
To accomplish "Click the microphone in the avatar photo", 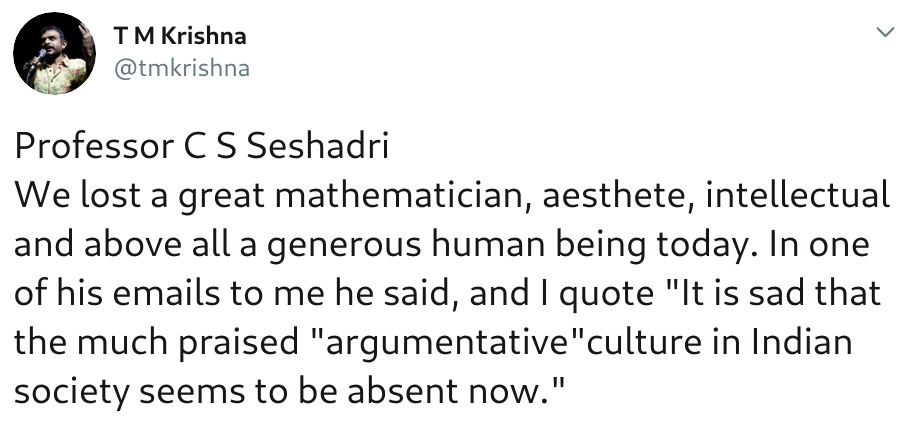I will coord(38,57).
